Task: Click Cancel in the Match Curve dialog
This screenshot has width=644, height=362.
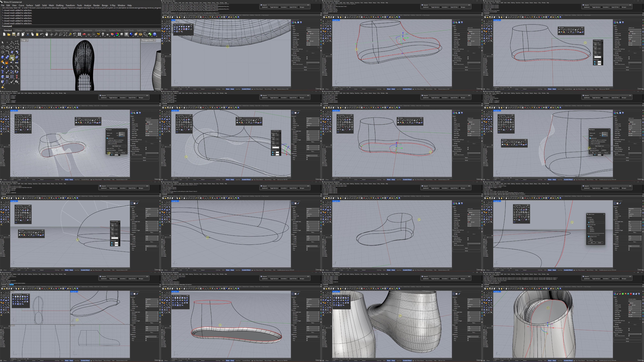Action: click(x=600, y=243)
